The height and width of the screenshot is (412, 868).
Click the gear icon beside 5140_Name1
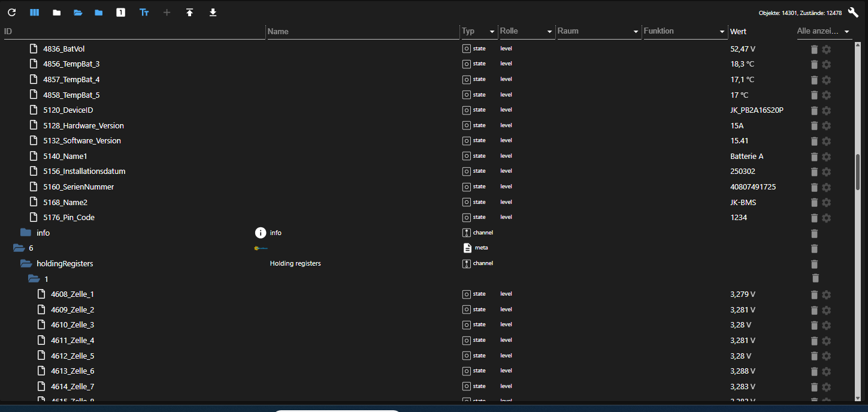[827, 157]
